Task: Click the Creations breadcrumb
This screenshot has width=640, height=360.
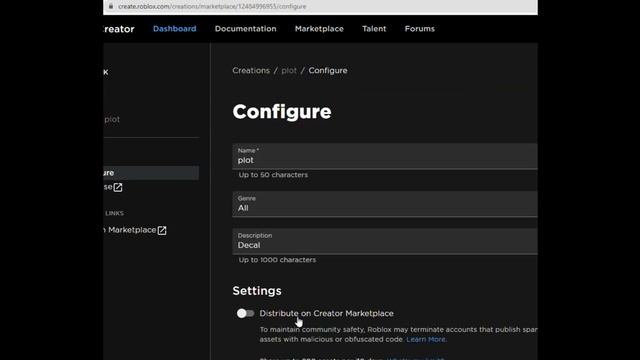Action: (251, 71)
